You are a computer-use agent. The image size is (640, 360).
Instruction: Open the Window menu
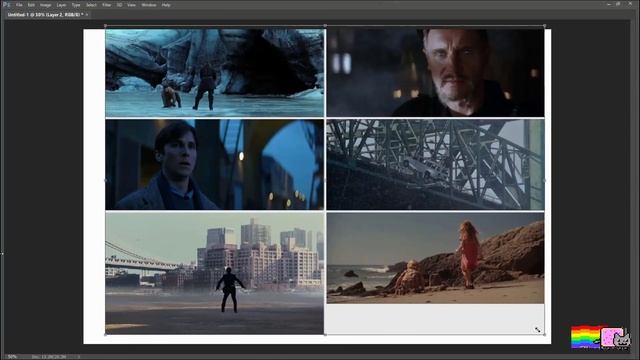coord(149,5)
